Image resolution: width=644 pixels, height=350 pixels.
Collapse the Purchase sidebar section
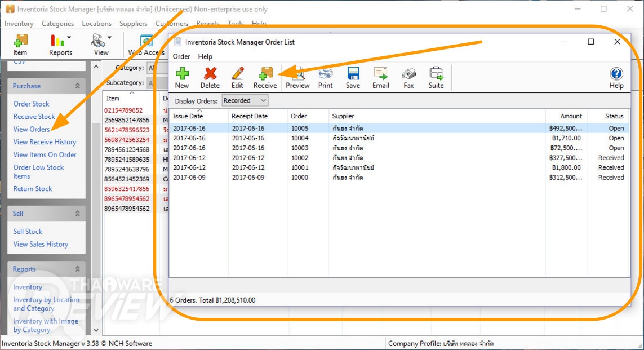coord(77,86)
